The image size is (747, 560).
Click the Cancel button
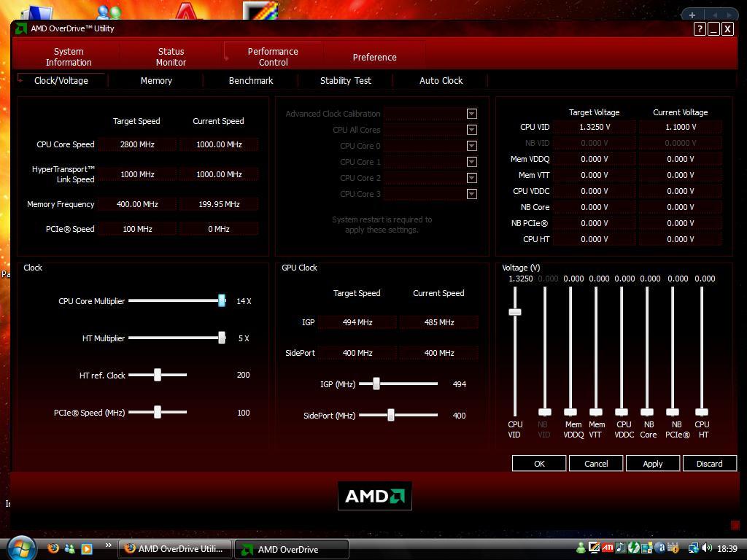point(596,463)
